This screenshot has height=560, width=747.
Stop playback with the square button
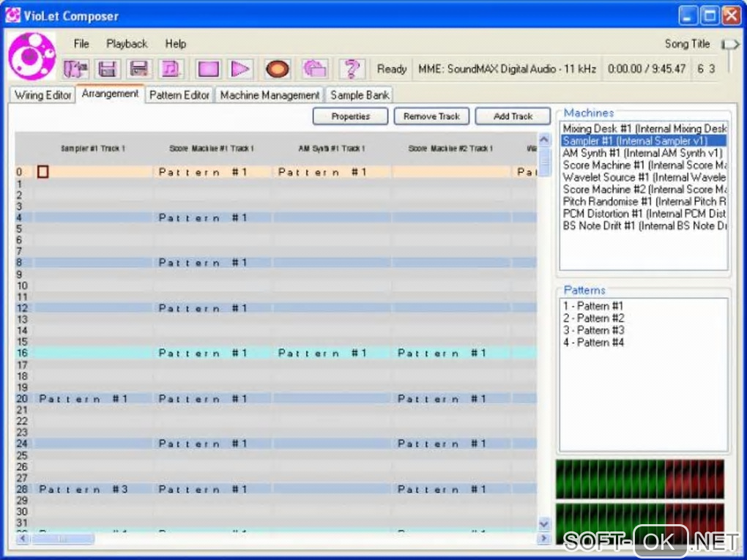[x=209, y=69]
